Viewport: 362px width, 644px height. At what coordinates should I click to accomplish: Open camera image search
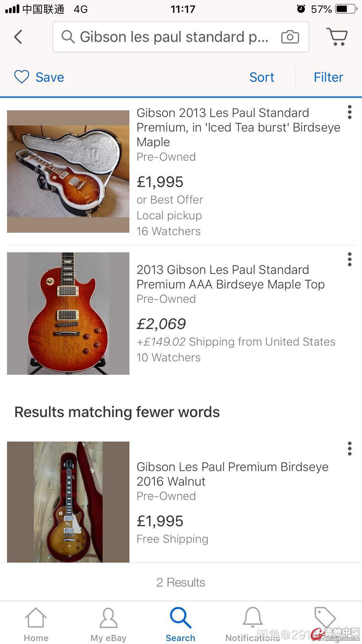[290, 37]
